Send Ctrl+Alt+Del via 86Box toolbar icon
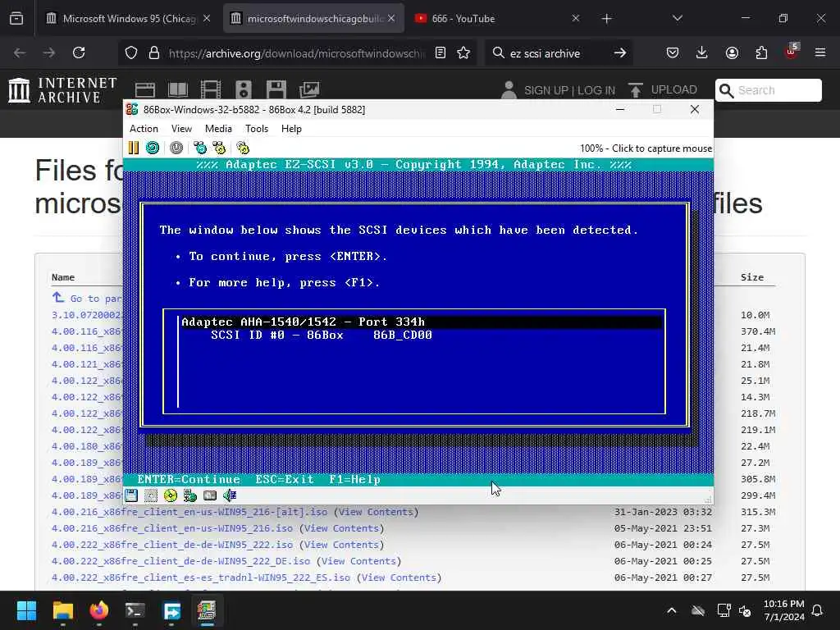840x630 pixels. pyautogui.click(x=200, y=148)
